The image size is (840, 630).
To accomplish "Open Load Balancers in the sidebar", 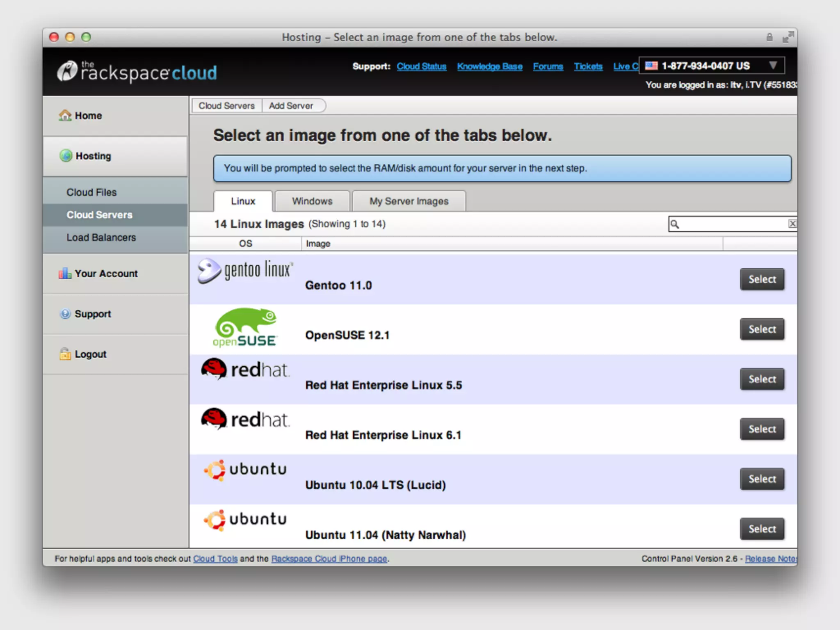I will 101,237.
